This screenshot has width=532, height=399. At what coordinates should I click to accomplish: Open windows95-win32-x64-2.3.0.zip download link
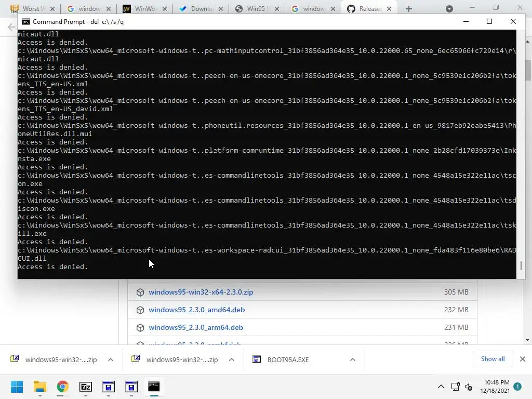point(201,292)
